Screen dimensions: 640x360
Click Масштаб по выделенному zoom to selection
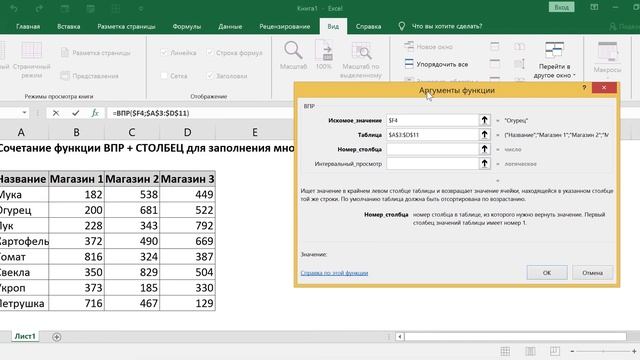click(361, 59)
